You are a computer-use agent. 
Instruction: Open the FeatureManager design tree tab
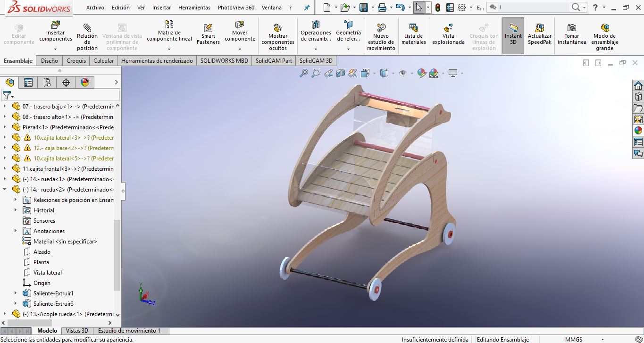tap(10, 83)
